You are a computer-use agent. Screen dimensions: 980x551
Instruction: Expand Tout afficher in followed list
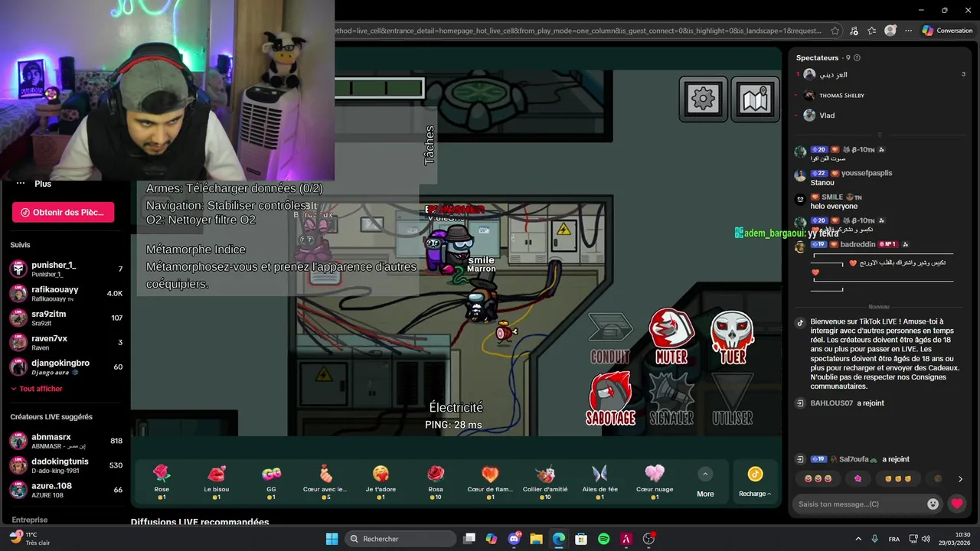tap(37, 389)
